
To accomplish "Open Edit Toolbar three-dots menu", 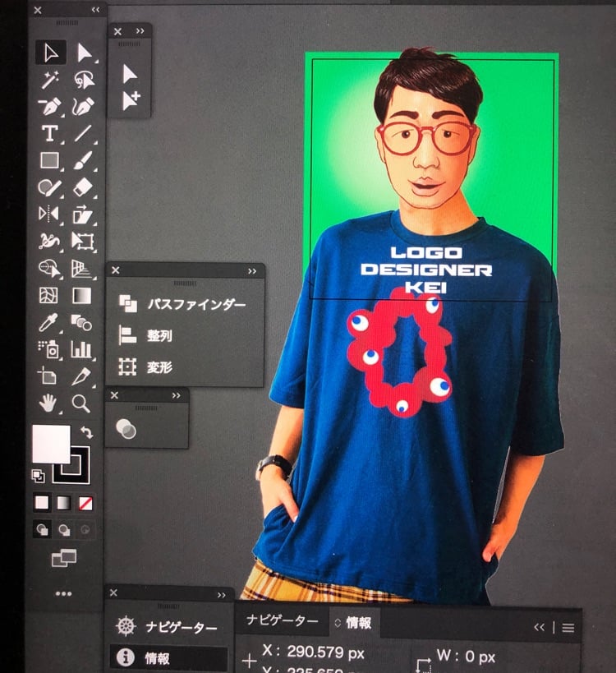I will (x=63, y=592).
